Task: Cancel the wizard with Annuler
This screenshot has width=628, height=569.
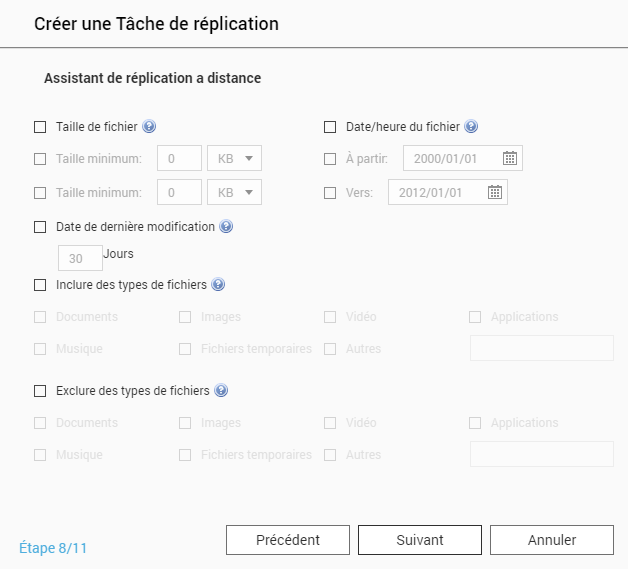Action: [x=552, y=540]
